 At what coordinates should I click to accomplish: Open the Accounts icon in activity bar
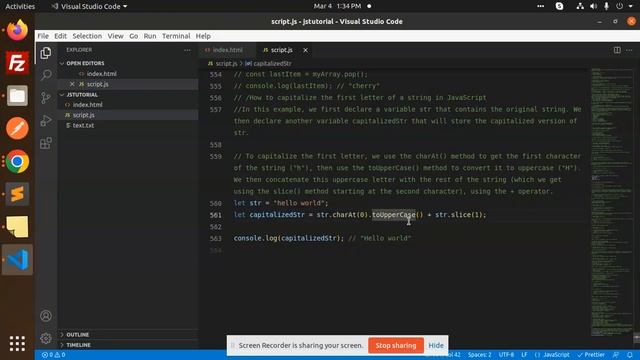coord(46,316)
